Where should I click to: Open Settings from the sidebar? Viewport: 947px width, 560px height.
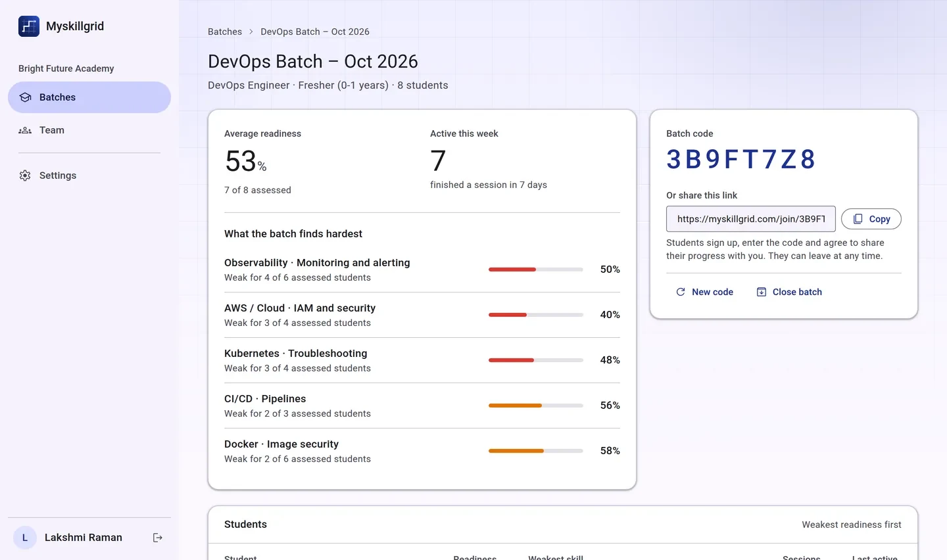point(89,175)
